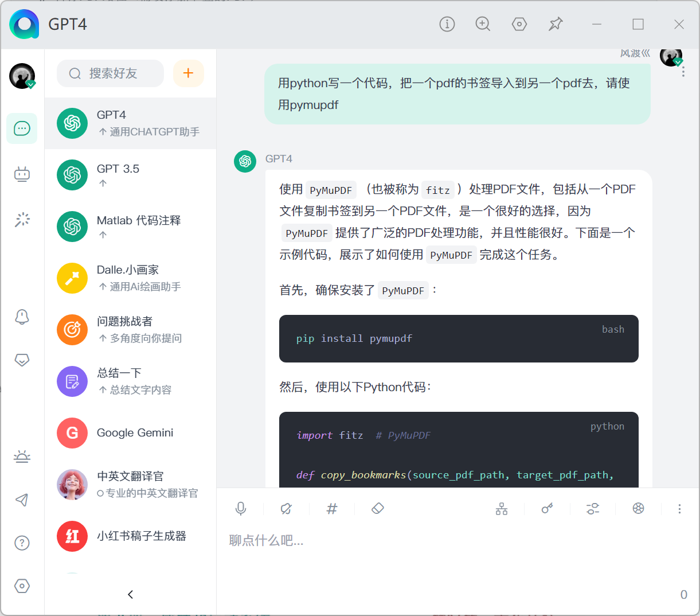The image size is (700, 616).
Task: Select the 总结一下 assistant
Action: (x=130, y=381)
